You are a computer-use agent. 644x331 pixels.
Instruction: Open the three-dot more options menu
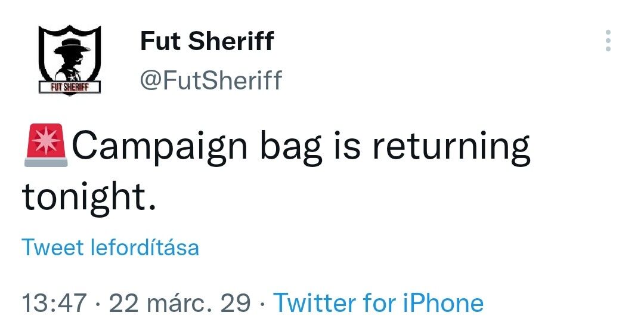(608, 41)
